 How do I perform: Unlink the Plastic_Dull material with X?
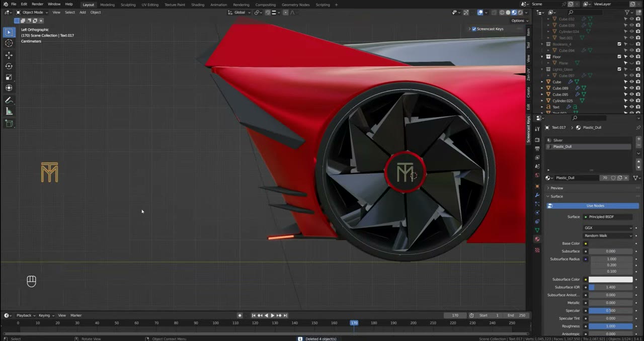pyautogui.click(x=626, y=178)
